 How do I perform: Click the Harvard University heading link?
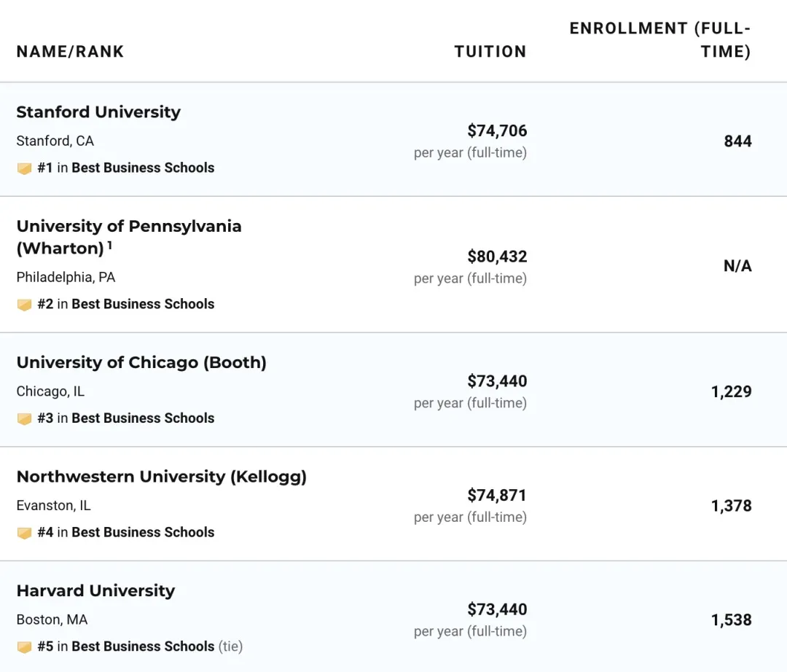pos(95,591)
